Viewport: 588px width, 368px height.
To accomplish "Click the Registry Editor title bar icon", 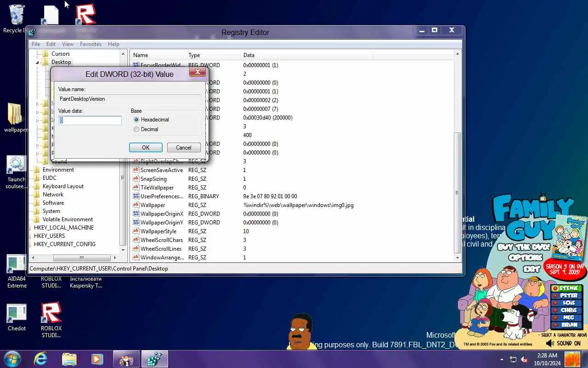I will [32, 32].
